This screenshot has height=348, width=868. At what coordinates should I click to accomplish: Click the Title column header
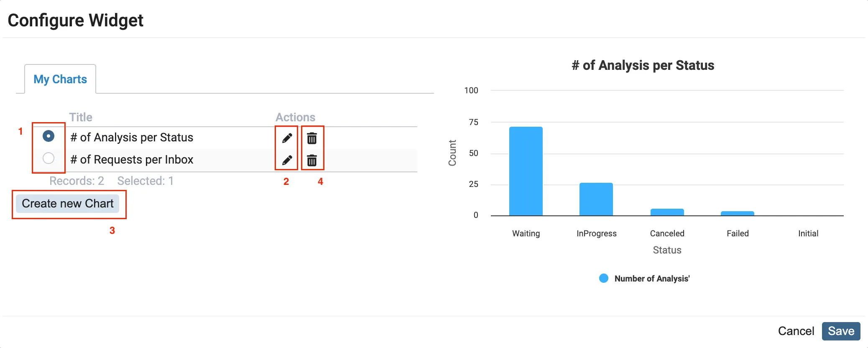click(x=81, y=117)
